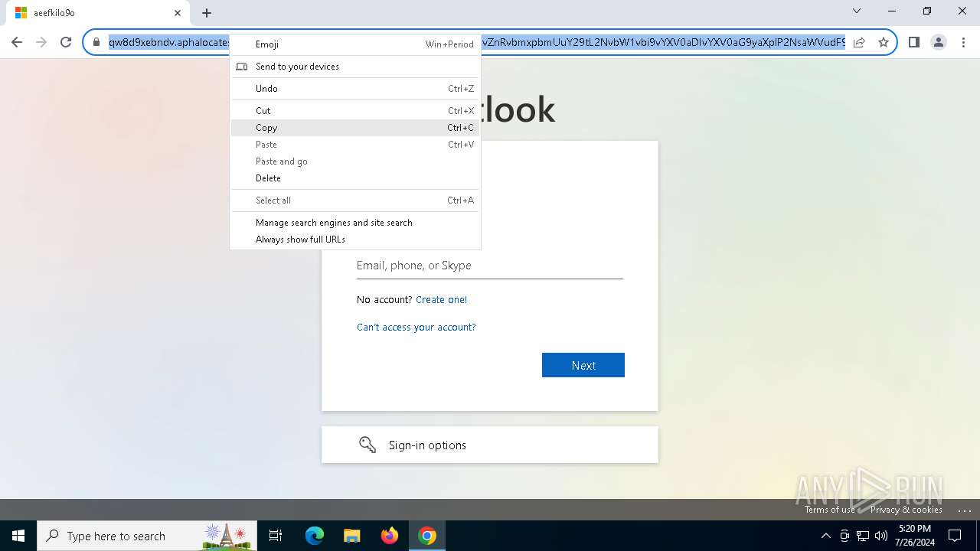
Task: Click the footer ellipsis more options
Action: pos(965,510)
